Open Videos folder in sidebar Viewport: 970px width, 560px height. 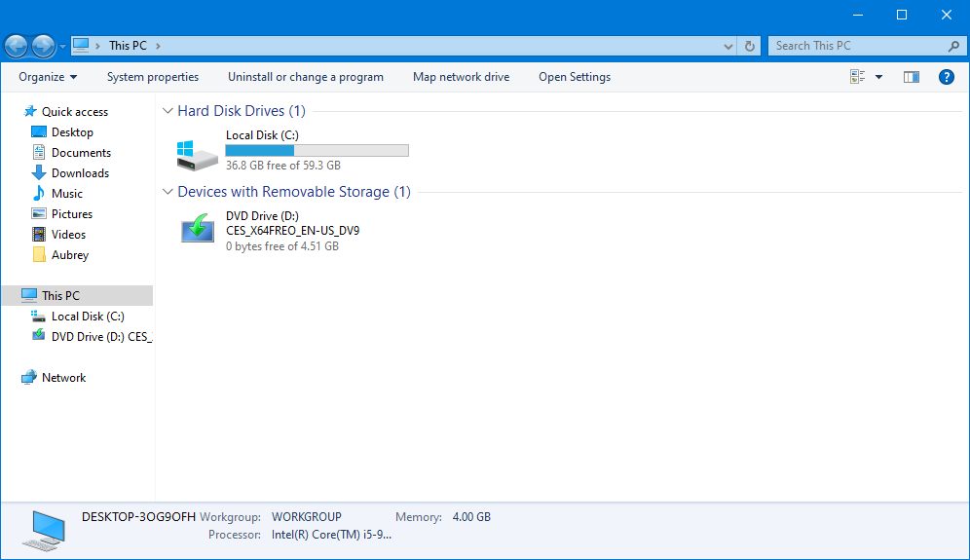tap(68, 234)
